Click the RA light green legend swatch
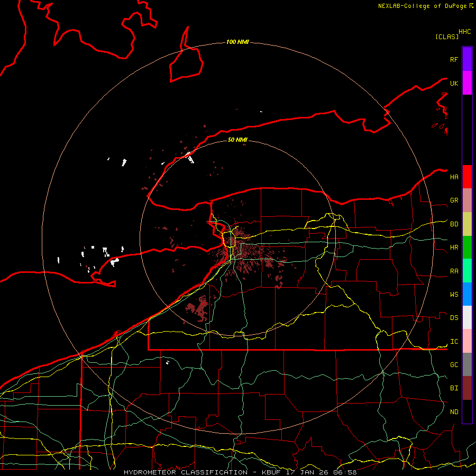This screenshot has height=476, width=476. (x=467, y=271)
